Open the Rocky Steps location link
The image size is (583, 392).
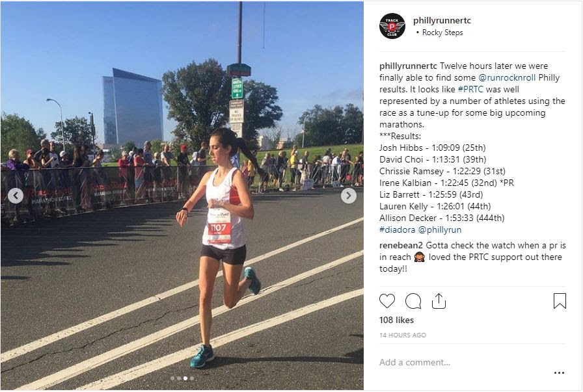(442, 33)
